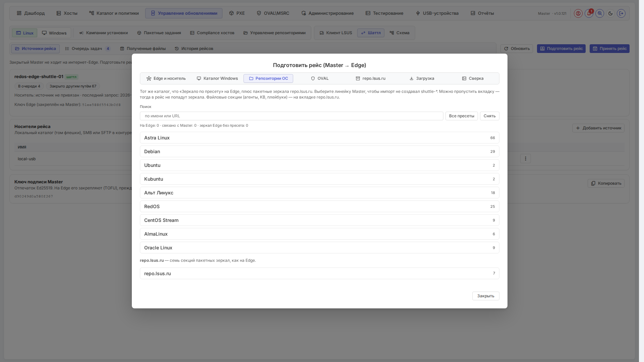Click the Обновить refresh button

tap(517, 49)
